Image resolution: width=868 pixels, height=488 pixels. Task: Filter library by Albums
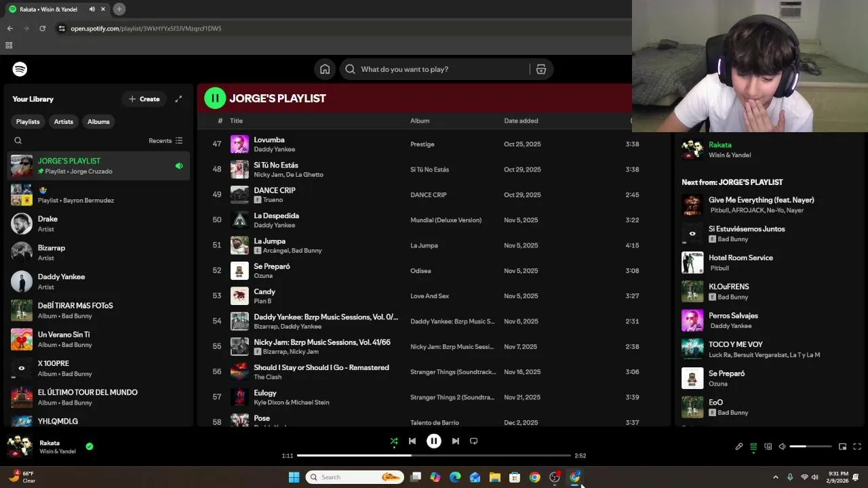(98, 122)
